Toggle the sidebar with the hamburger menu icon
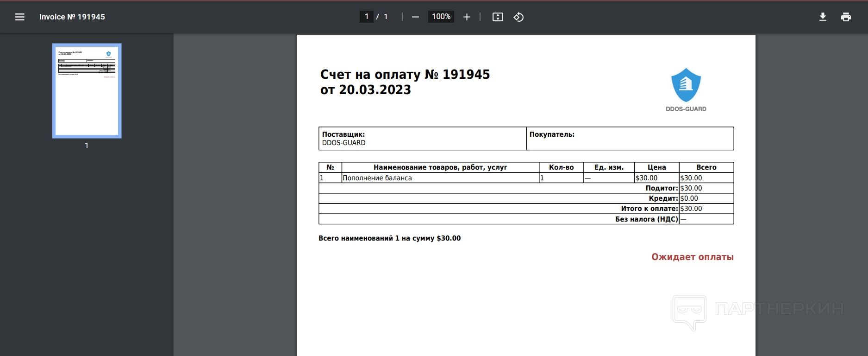Screen dimensions: 868x356 [19, 17]
